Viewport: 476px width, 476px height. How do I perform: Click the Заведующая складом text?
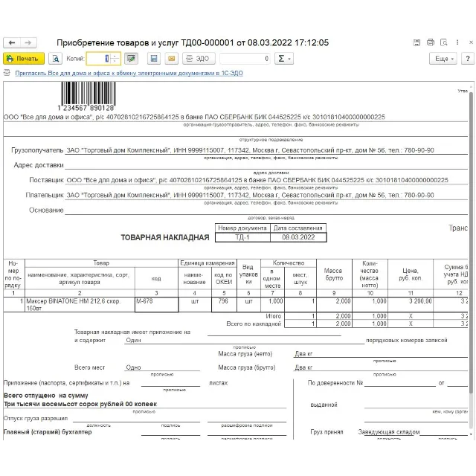coord(389,431)
